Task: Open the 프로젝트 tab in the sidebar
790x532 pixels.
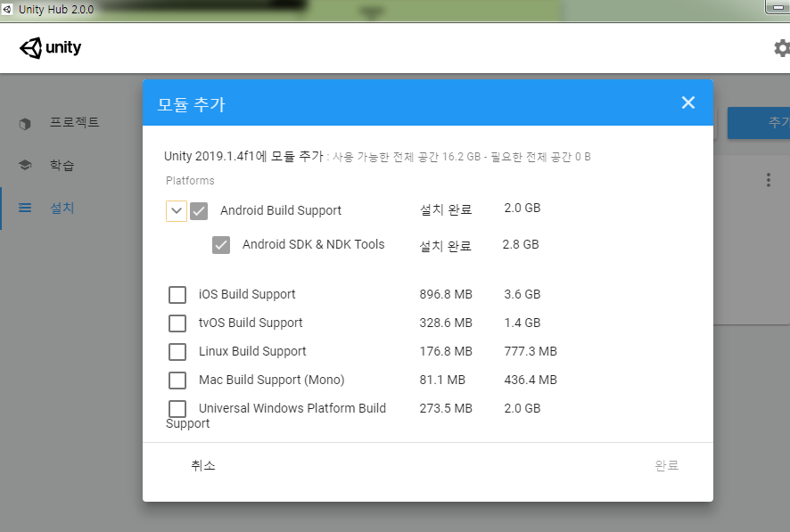Action: [x=75, y=122]
